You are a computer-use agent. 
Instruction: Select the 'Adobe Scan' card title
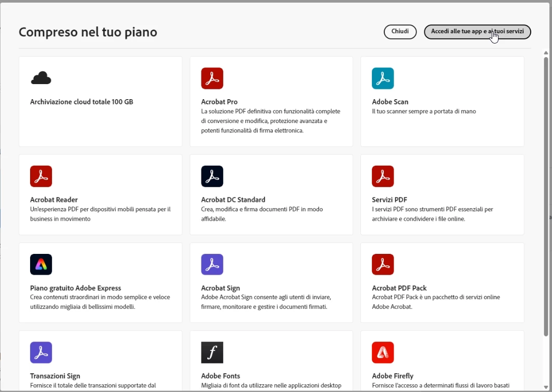point(390,102)
